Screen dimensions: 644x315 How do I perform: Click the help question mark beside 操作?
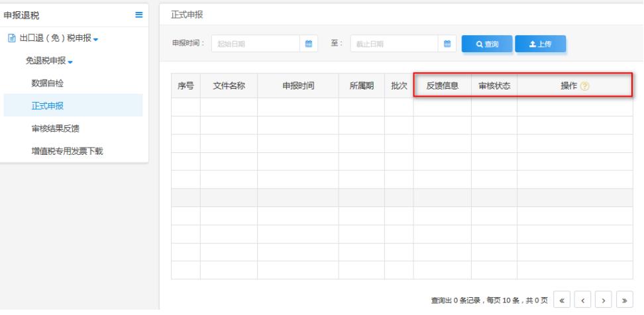(x=585, y=86)
